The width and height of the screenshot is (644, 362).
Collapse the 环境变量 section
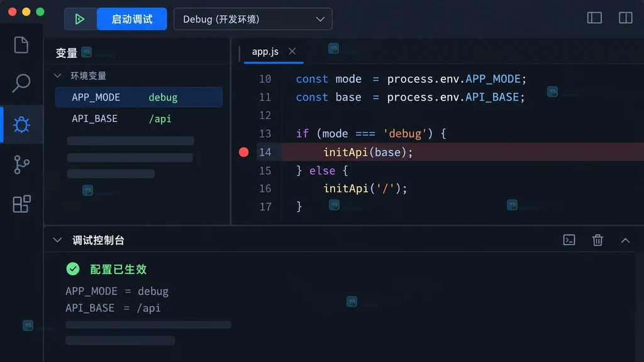pos(57,75)
